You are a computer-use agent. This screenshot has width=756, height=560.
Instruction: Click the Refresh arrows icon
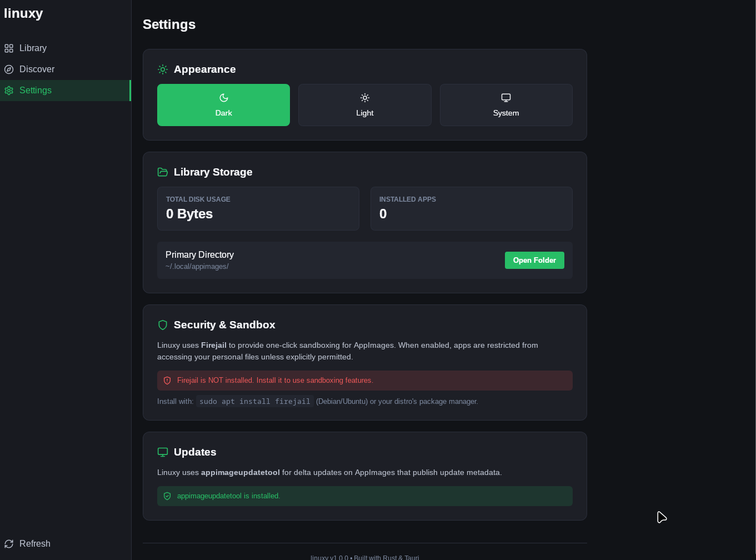pos(9,544)
